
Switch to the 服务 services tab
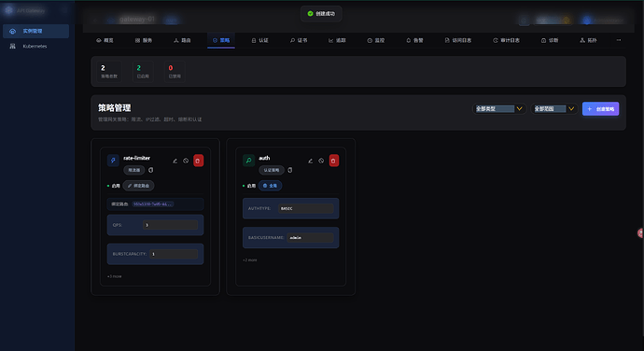tap(144, 40)
